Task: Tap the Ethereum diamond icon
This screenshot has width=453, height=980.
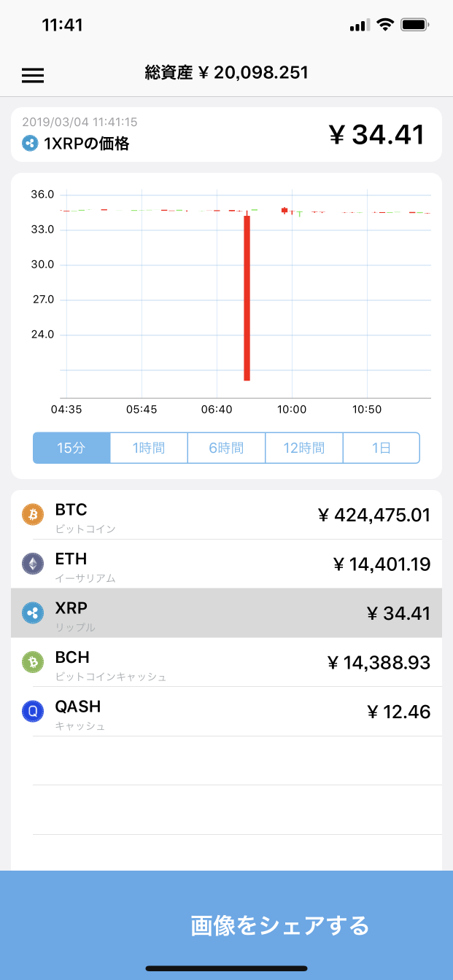Action: coord(32,564)
